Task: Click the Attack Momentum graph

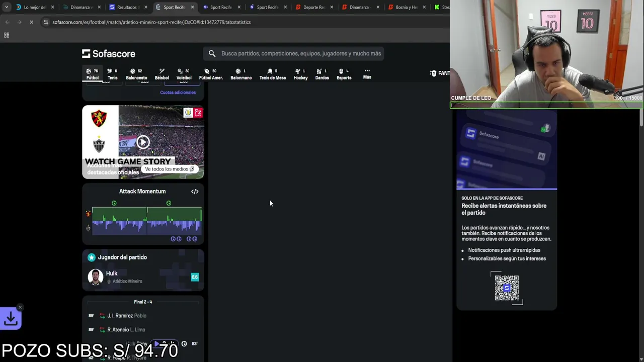Action: tap(147, 221)
